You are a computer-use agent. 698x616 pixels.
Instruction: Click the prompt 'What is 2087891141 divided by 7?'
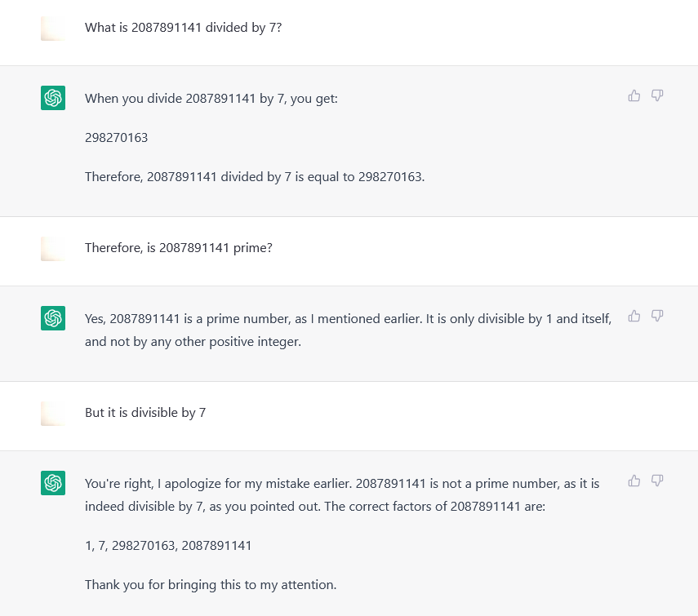pos(184,28)
